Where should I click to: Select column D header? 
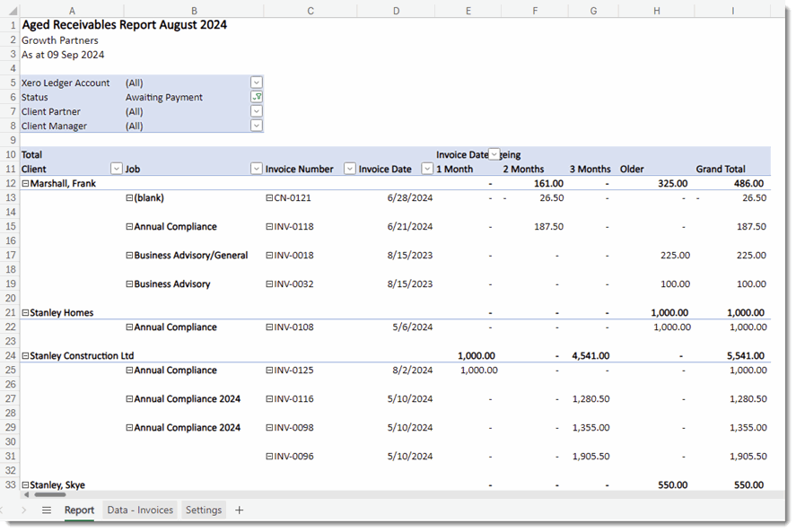[396, 11]
